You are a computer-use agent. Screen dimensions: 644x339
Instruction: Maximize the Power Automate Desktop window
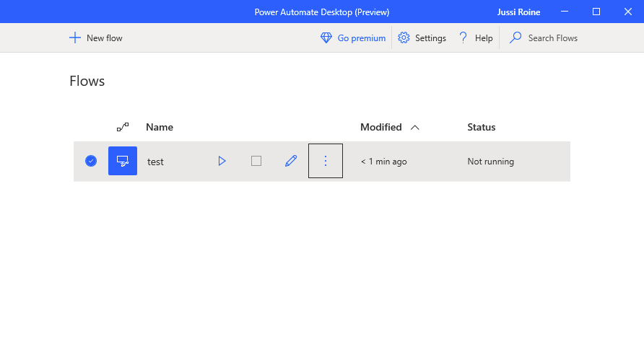pos(596,12)
